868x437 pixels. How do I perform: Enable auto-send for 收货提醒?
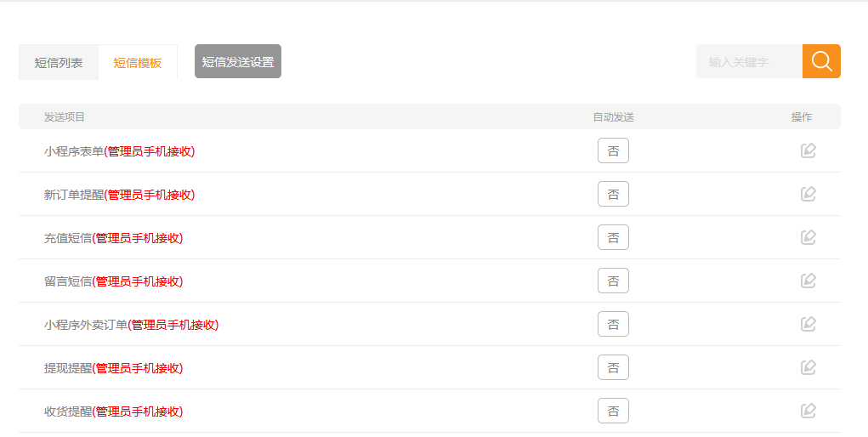613,411
